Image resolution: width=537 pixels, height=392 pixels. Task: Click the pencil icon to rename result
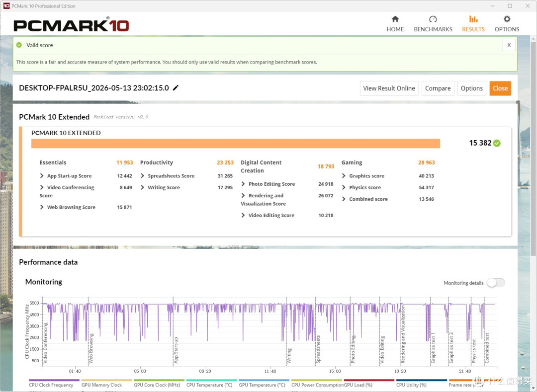pos(176,88)
